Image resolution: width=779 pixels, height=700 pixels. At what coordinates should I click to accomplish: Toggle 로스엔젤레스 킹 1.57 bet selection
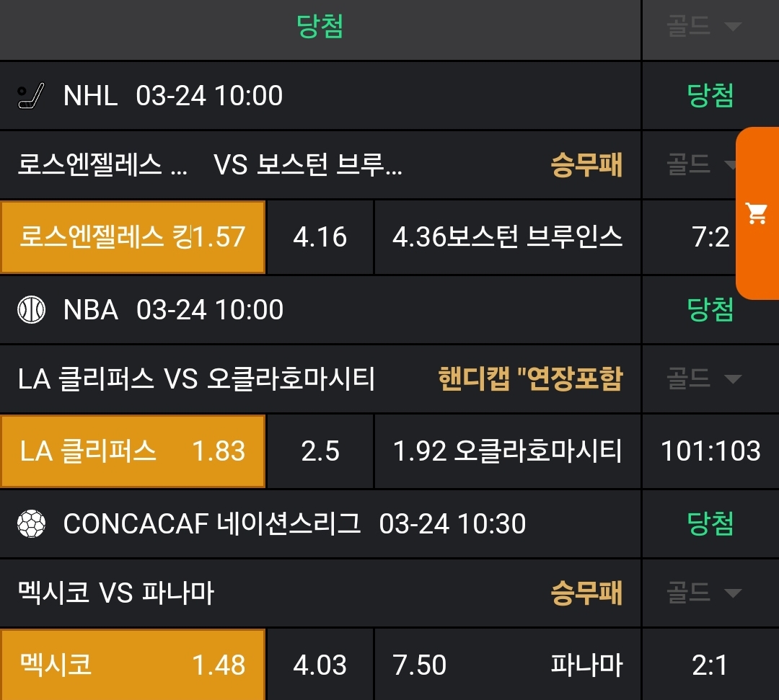pyautogui.click(x=133, y=237)
